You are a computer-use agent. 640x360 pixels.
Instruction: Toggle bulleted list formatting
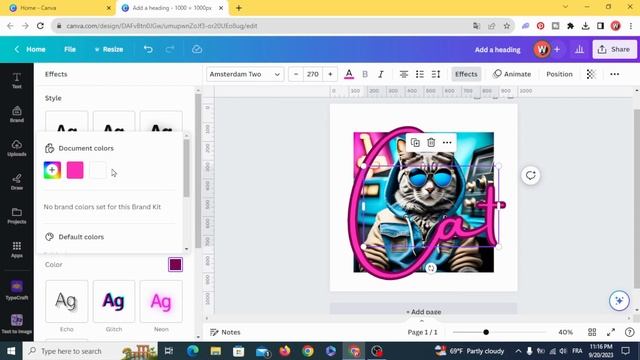click(x=420, y=74)
